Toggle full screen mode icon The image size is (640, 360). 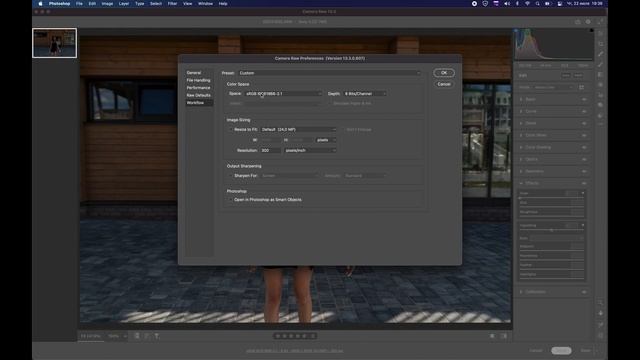600,22
